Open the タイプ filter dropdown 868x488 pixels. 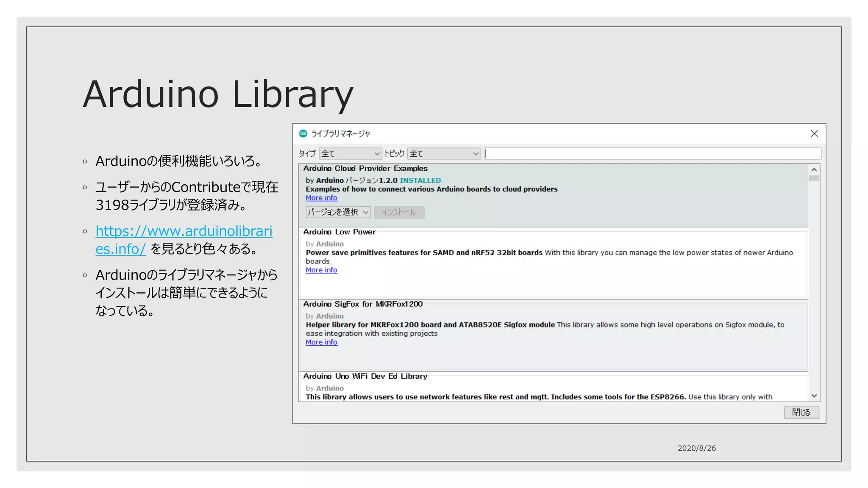point(350,153)
